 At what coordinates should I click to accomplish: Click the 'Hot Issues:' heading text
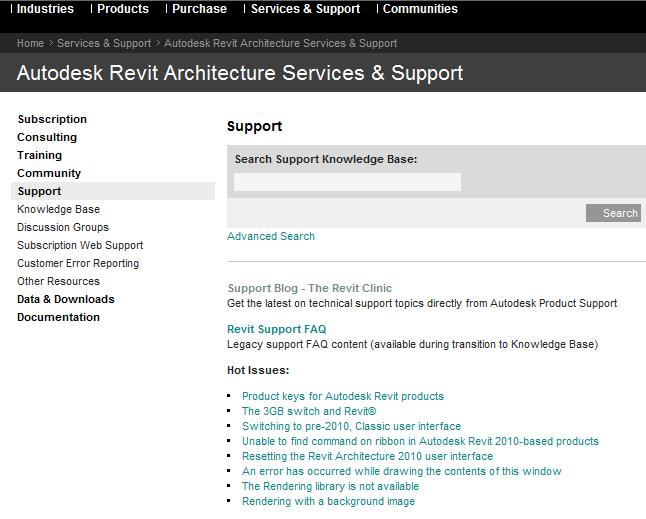[x=258, y=370]
